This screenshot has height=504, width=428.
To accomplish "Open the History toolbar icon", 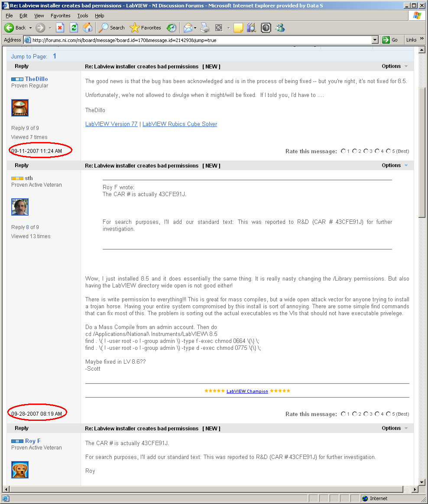I will (172, 28).
